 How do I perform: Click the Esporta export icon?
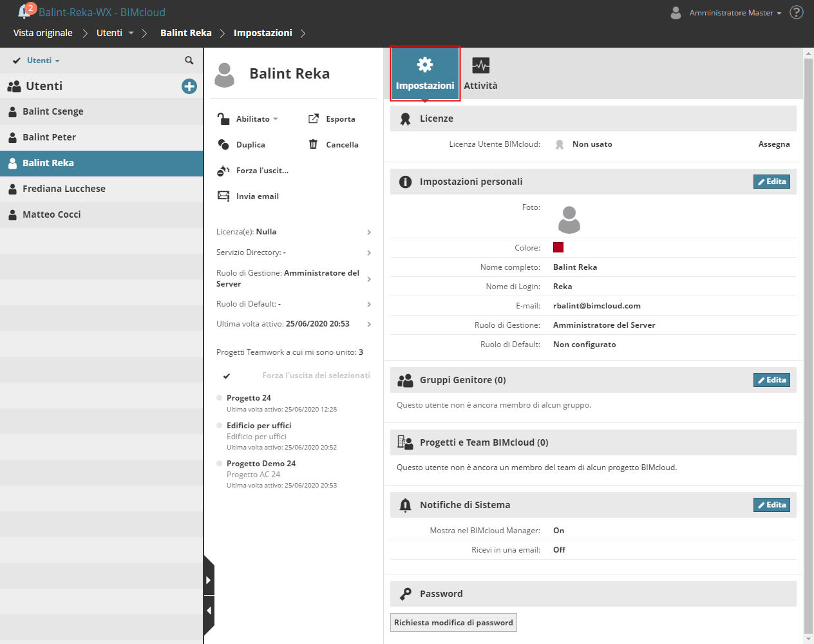314,118
